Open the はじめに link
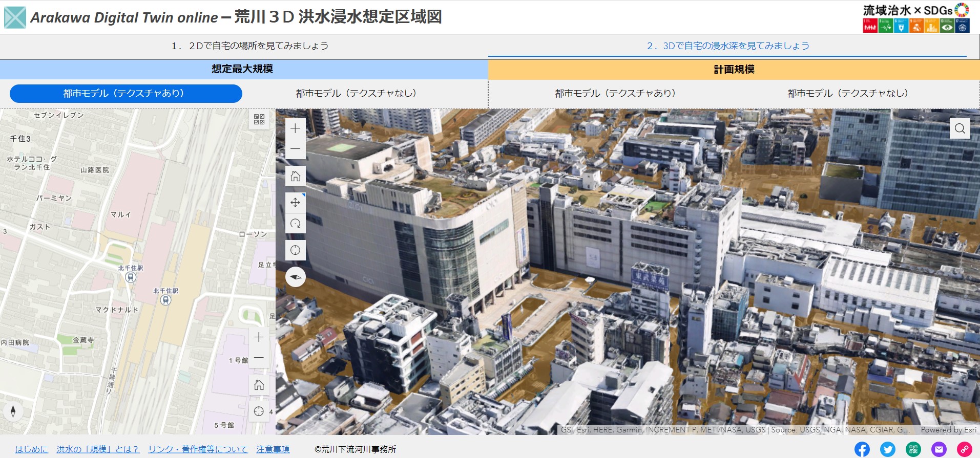This screenshot has height=458, width=980. coord(31,449)
